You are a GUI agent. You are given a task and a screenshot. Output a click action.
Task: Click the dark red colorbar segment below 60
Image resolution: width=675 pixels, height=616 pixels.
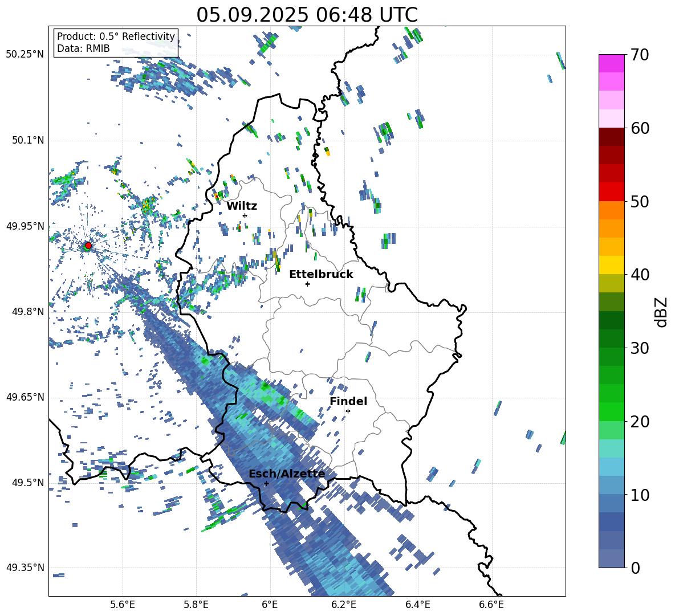(x=612, y=137)
